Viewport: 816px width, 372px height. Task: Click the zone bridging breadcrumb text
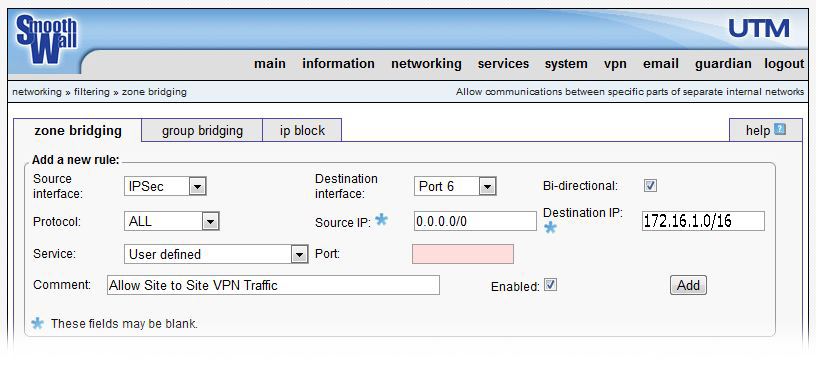pos(154,92)
